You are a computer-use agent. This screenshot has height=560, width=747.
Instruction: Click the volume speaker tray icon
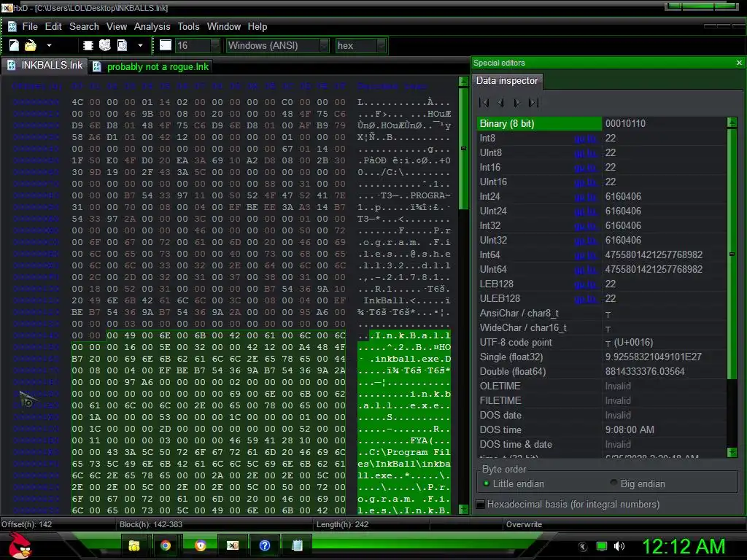(x=619, y=546)
